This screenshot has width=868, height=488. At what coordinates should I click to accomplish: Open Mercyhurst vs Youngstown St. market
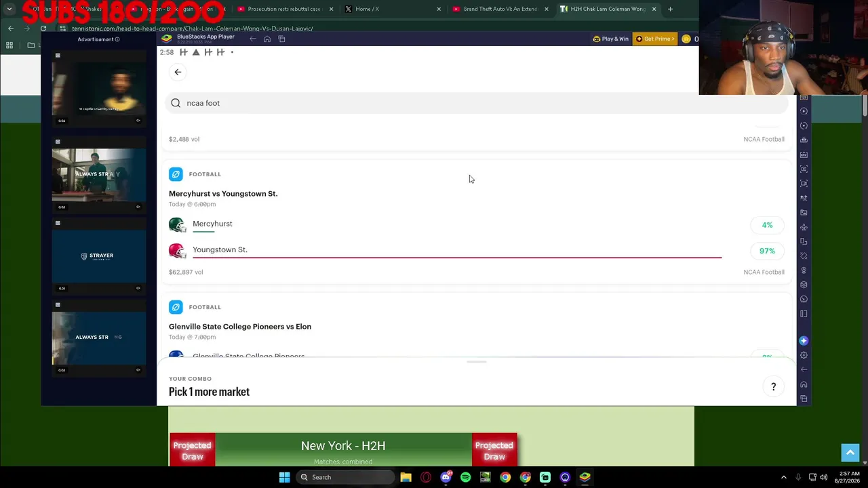(x=223, y=194)
